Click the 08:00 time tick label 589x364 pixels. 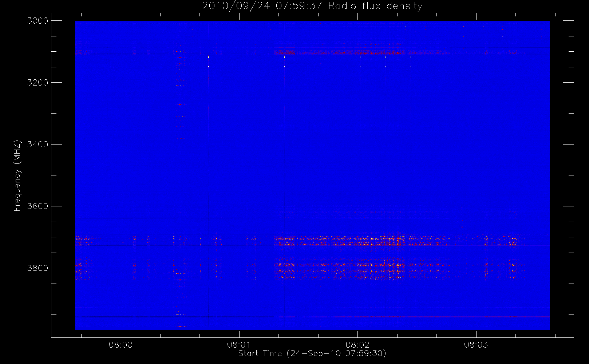pos(120,345)
